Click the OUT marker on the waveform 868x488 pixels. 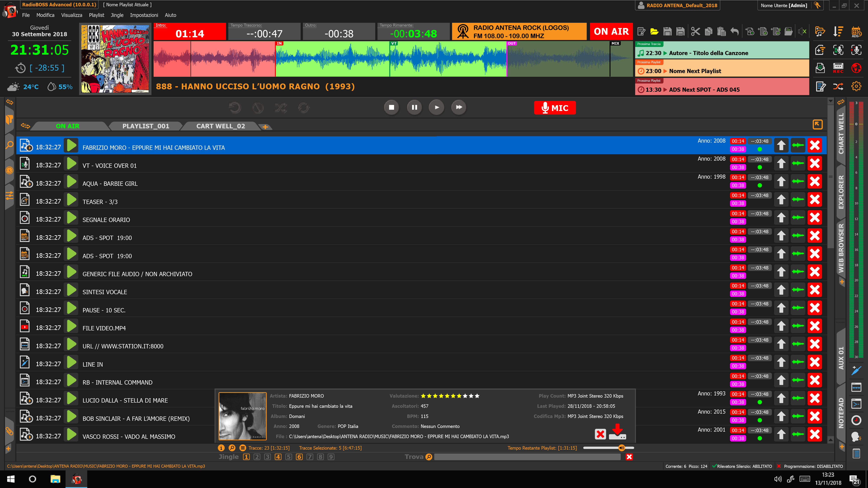coord(511,43)
